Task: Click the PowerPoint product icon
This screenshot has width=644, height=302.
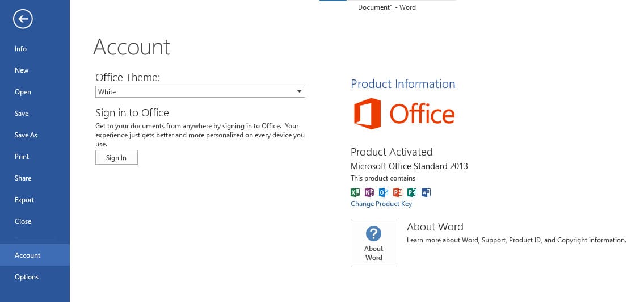Action: [398, 192]
